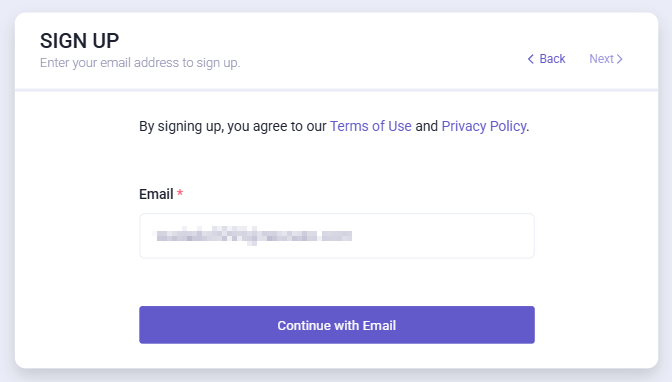Click the 'Enter your email address' subtitle
Image resolution: width=672 pixels, height=382 pixels.
(x=140, y=63)
